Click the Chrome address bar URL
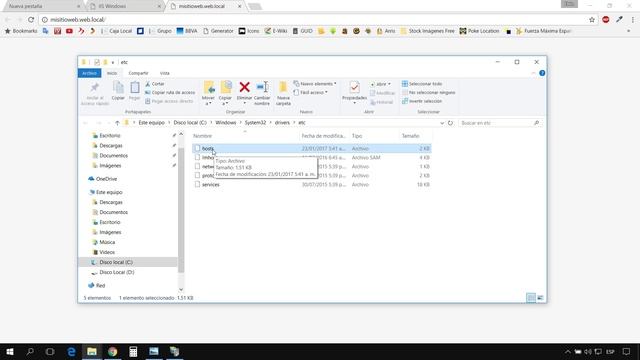The image size is (640, 360). (x=78, y=20)
